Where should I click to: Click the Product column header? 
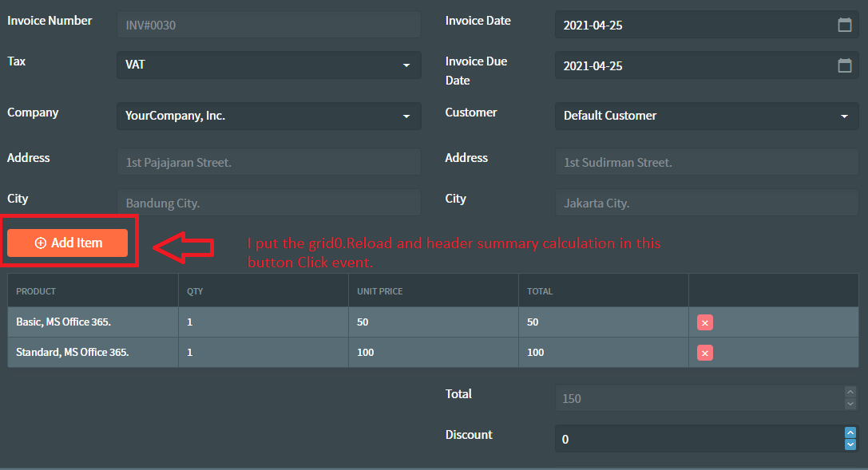pos(93,290)
